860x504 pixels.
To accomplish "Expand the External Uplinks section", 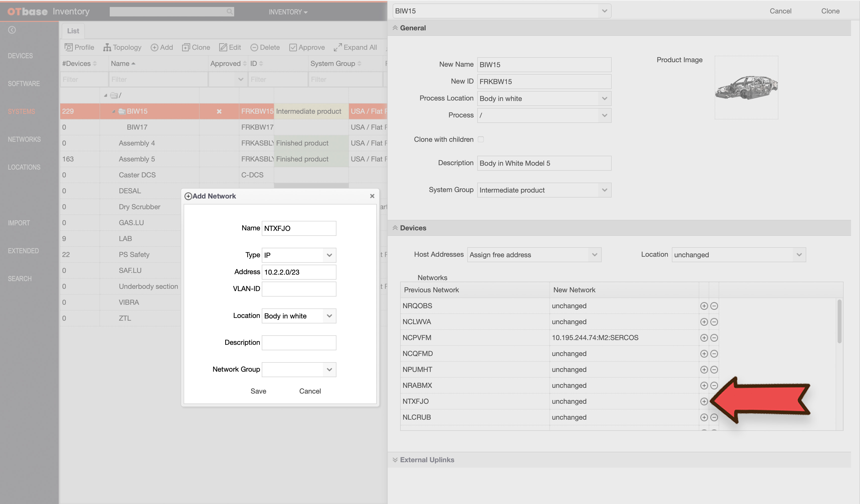I will 395,460.
